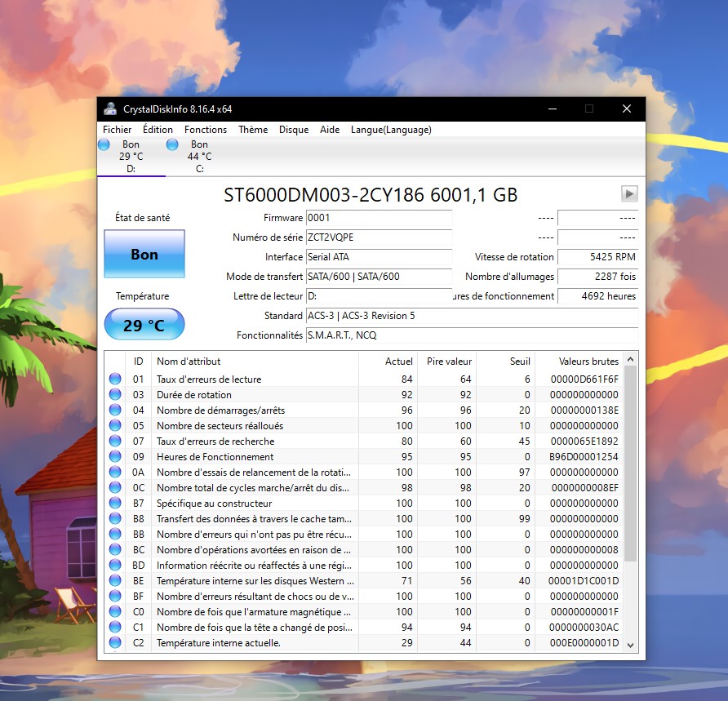The width and height of the screenshot is (728, 701).
Task: Select the C: drive tab at 44 °C
Action: [x=200, y=157]
